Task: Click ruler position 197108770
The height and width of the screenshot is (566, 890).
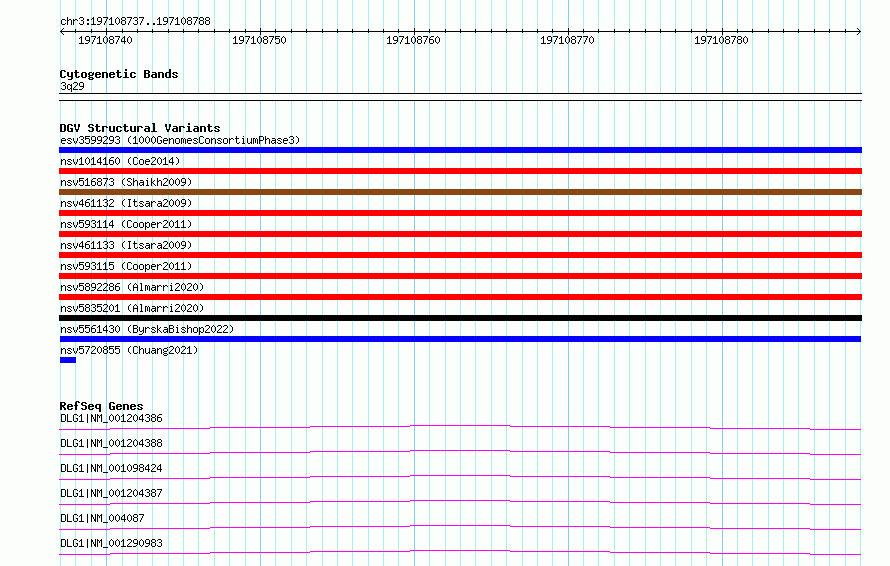Action: pyautogui.click(x=567, y=40)
